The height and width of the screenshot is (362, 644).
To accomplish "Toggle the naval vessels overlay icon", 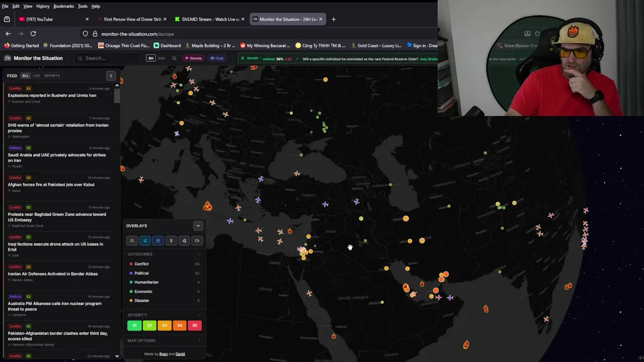I will (158, 241).
